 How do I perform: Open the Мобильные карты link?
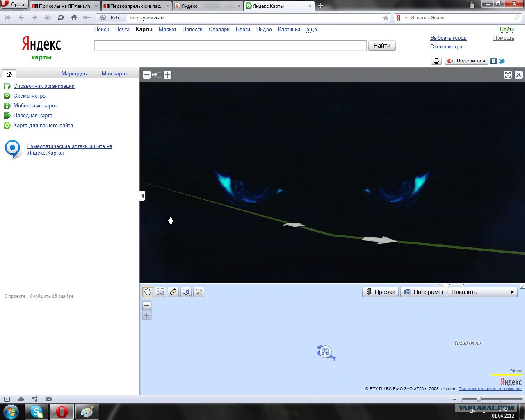click(x=35, y=106)
